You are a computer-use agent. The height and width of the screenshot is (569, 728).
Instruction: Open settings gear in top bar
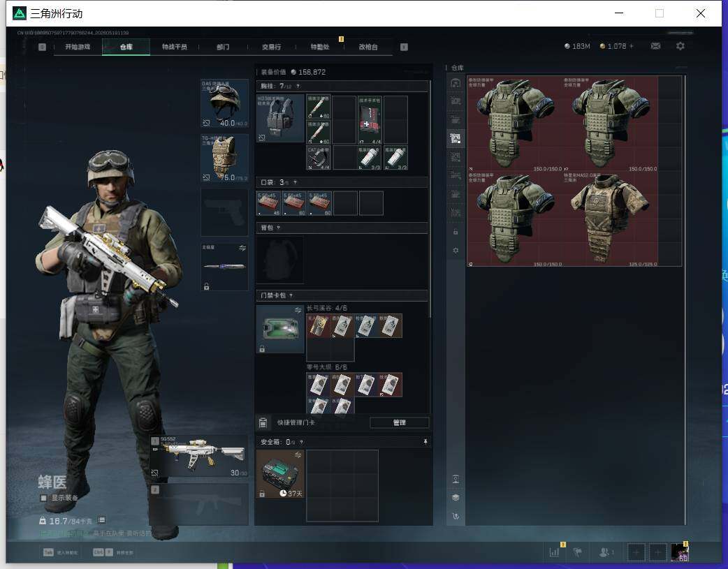coord(680,46)
